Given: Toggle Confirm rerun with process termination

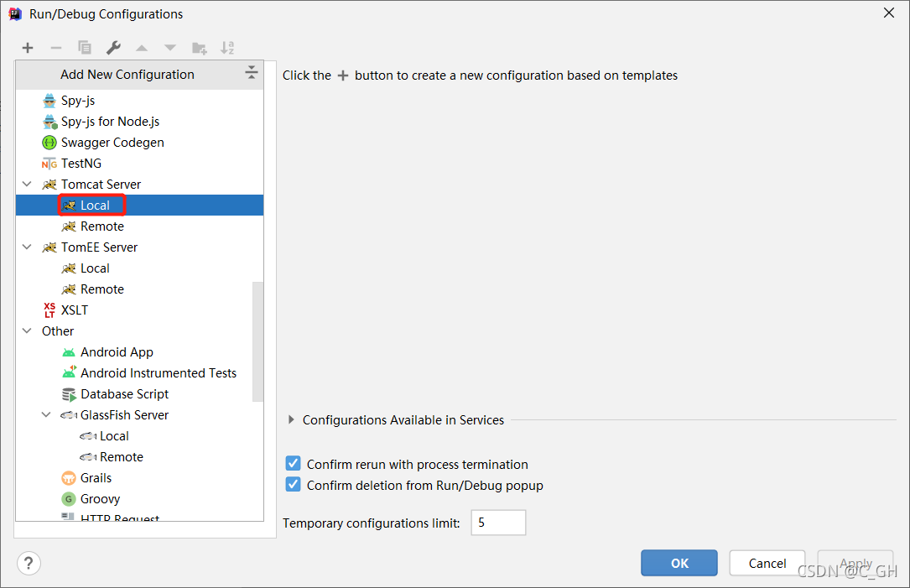Looking at the screenshot, I should (293, 463).
